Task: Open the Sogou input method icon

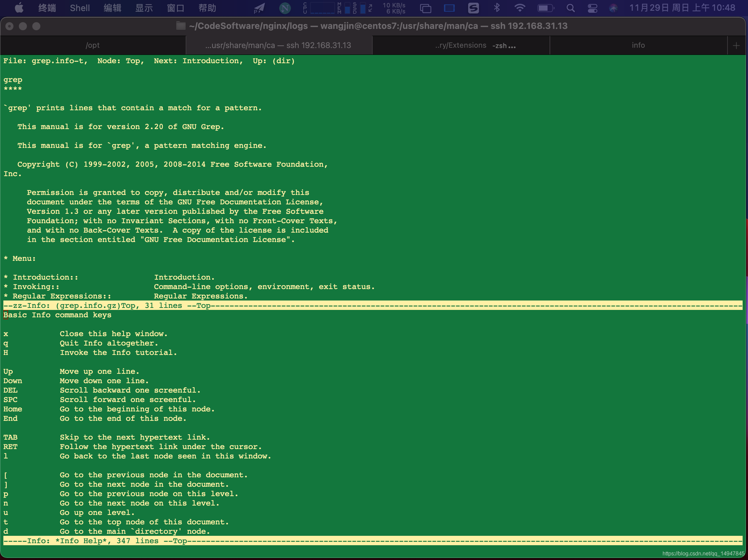Action: coord(473,8)
